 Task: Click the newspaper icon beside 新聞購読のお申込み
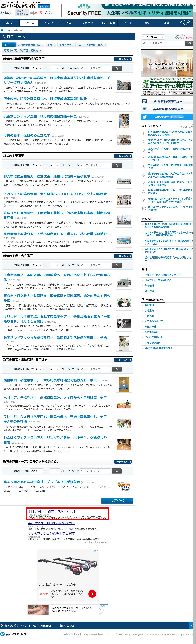pyautogui.click(x=144, y=101)
